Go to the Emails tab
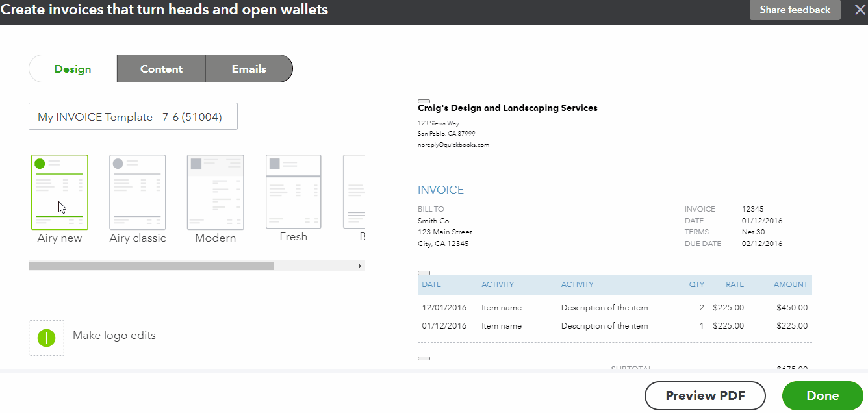 tap(249, 69)
